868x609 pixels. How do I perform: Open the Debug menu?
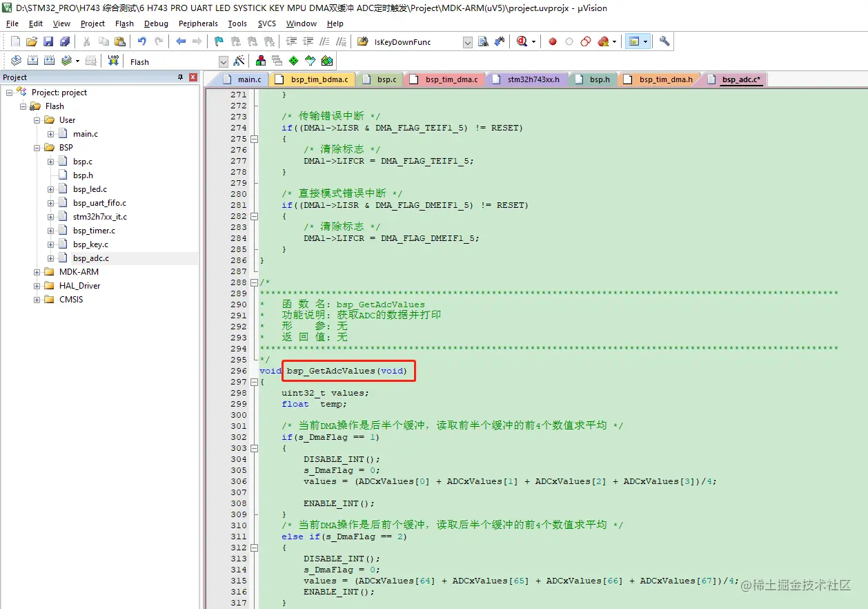point(156,23)
